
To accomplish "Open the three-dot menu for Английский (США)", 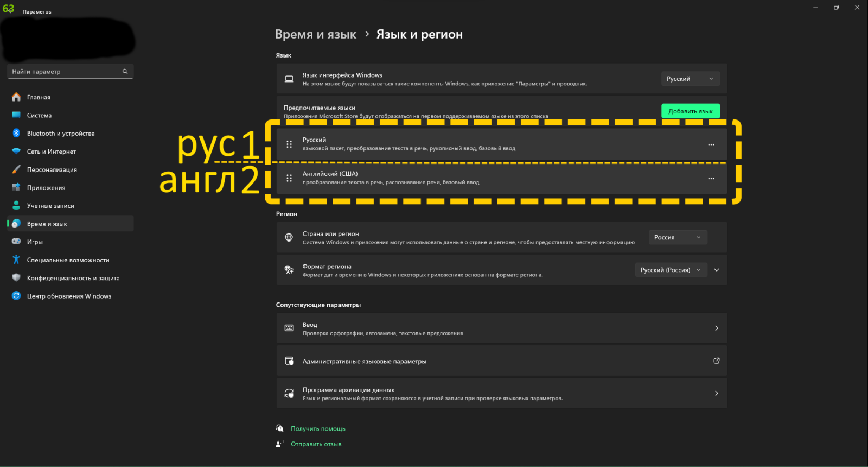I will 711,179.
